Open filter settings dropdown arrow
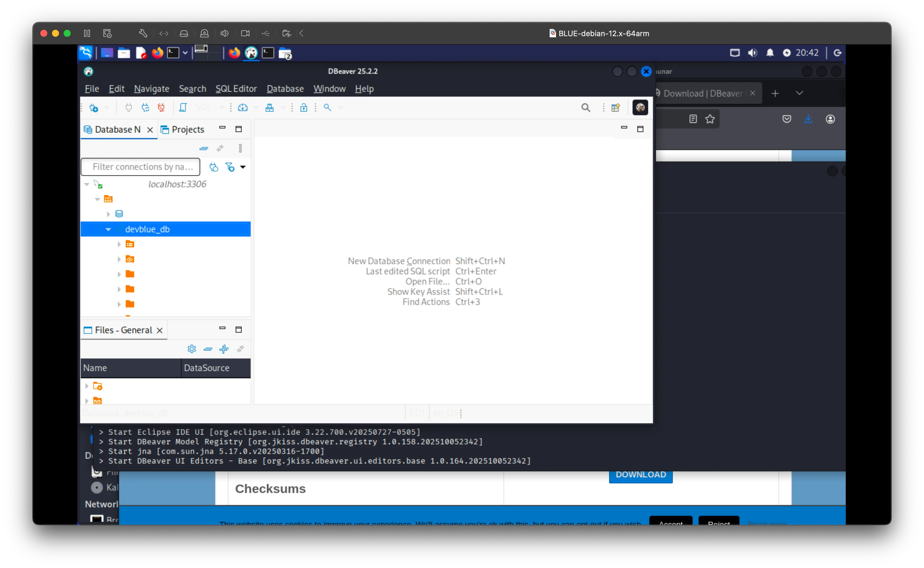This screenshot has width=924, height=568. tap(243, 167)
